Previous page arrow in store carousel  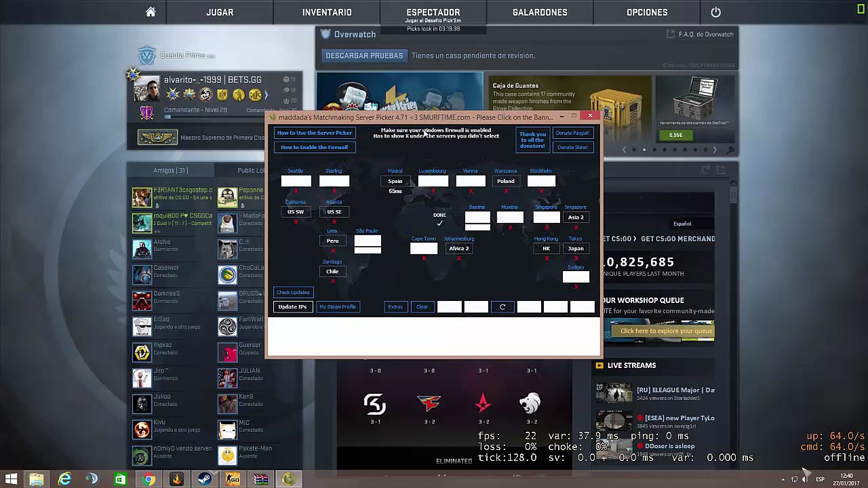pos(625,150)
